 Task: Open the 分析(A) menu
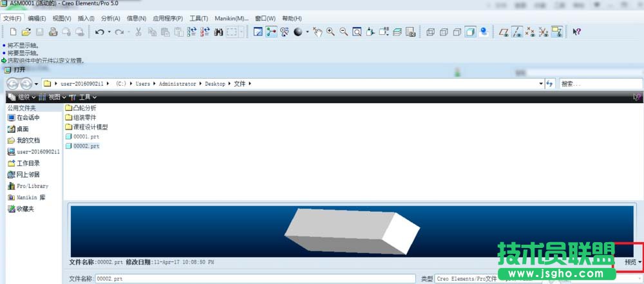point(110,18)
